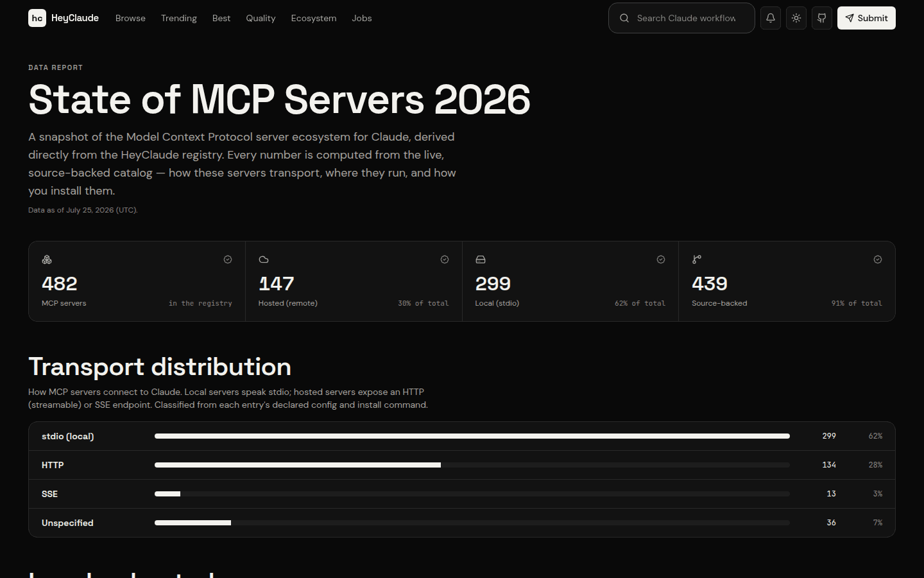
Task: Open the Browse menu
Action: coord(130,18)
